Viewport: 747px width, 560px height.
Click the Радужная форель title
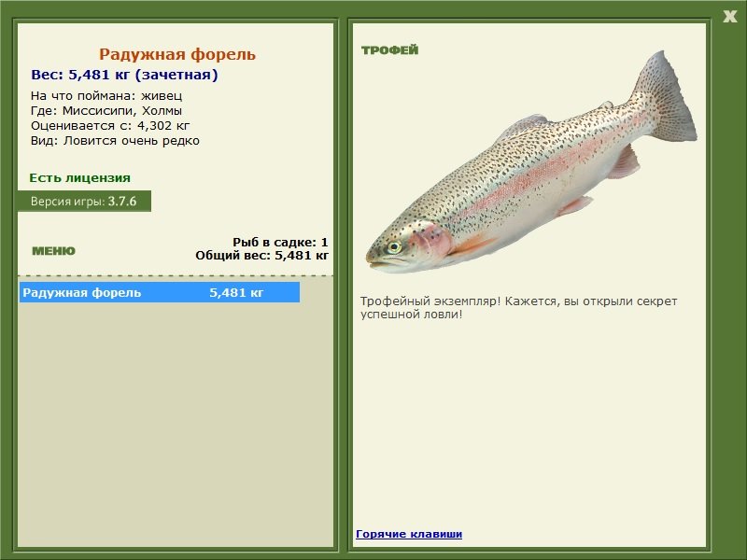177,54
